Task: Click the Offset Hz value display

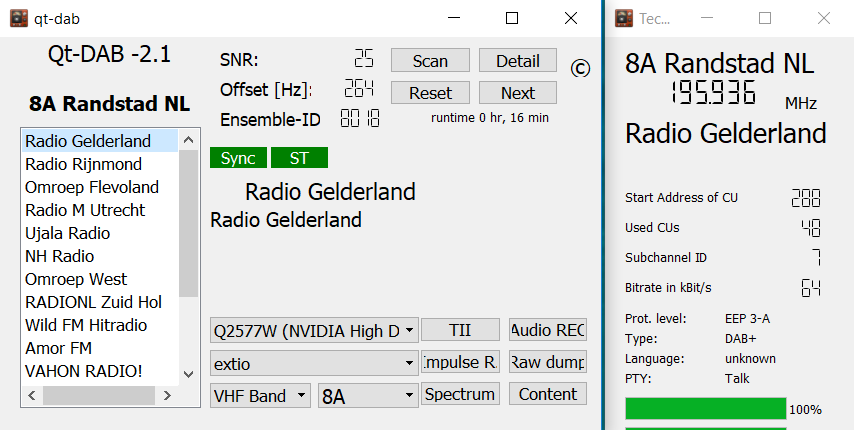Action: click(359, 88)
